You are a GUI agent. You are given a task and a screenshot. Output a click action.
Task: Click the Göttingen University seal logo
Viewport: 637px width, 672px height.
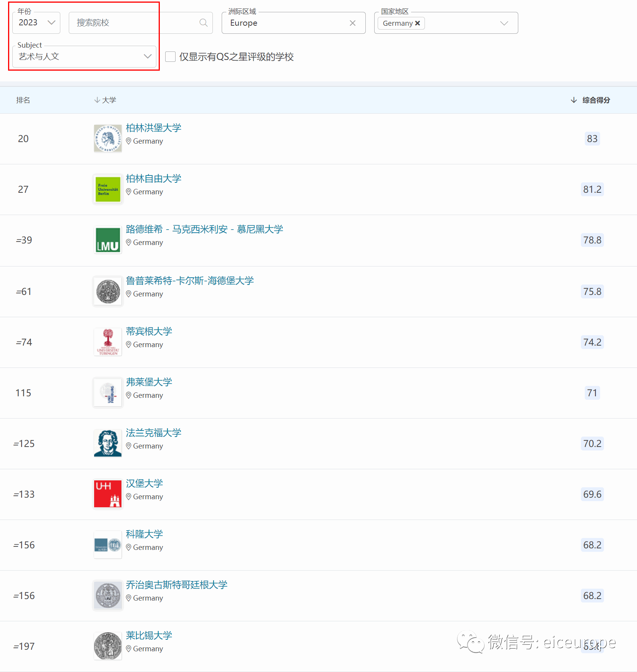(x=108, y=596)
